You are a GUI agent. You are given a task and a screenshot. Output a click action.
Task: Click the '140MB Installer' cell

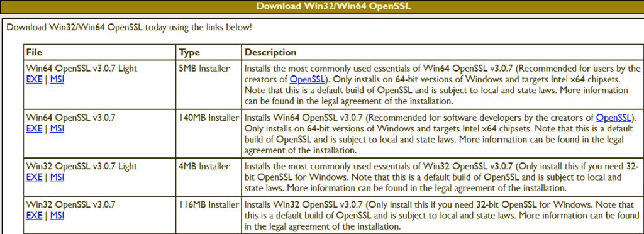209,133
